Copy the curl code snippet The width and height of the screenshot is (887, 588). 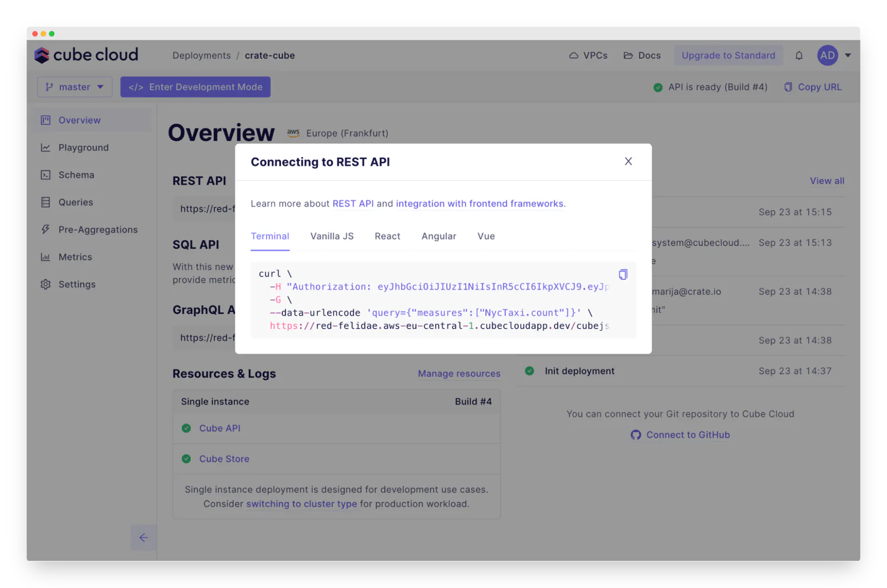tap(623, 274)
